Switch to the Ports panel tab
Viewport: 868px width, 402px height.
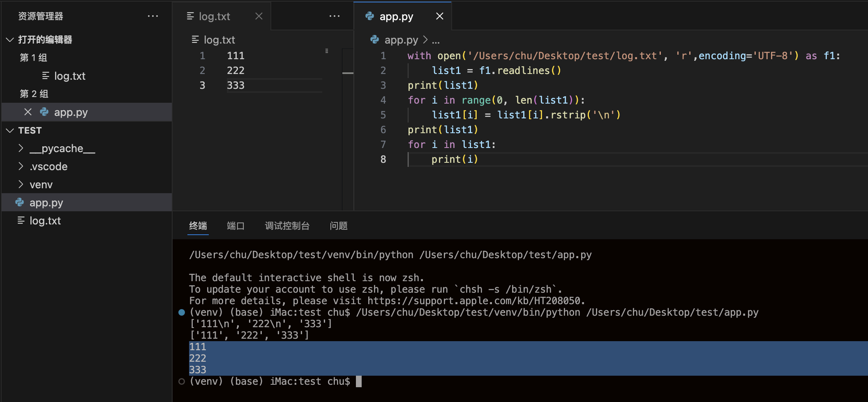point(235,226)
